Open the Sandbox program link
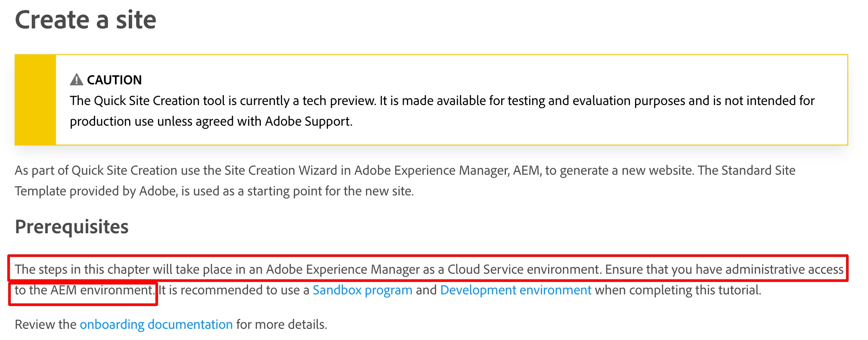The height and width of the screenshot is (340, 868). pos(362,290)
